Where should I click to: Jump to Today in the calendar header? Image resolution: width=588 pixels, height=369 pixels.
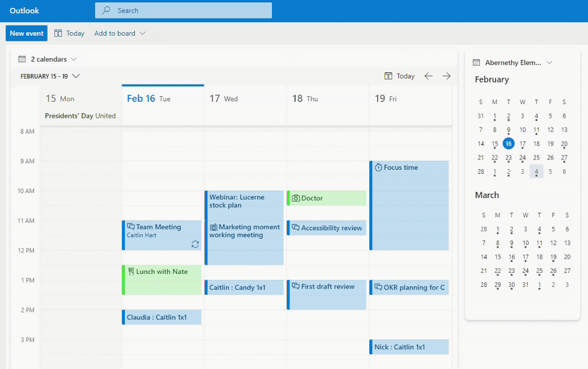click(399, 76)
